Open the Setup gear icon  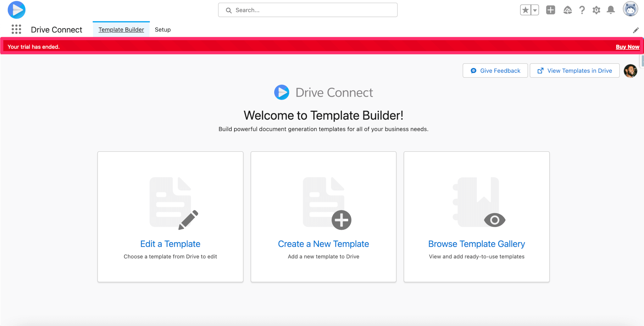click(596, 10)
